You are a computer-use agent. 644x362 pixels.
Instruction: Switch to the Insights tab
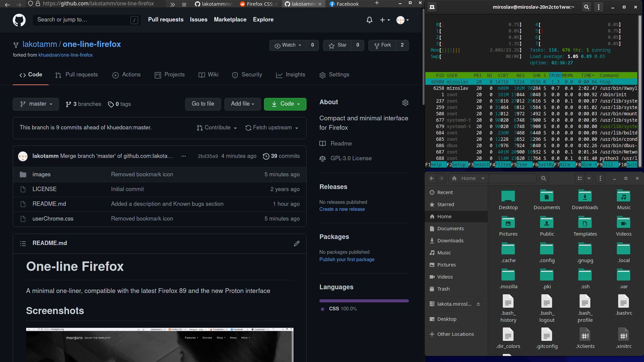click(290, 75)
